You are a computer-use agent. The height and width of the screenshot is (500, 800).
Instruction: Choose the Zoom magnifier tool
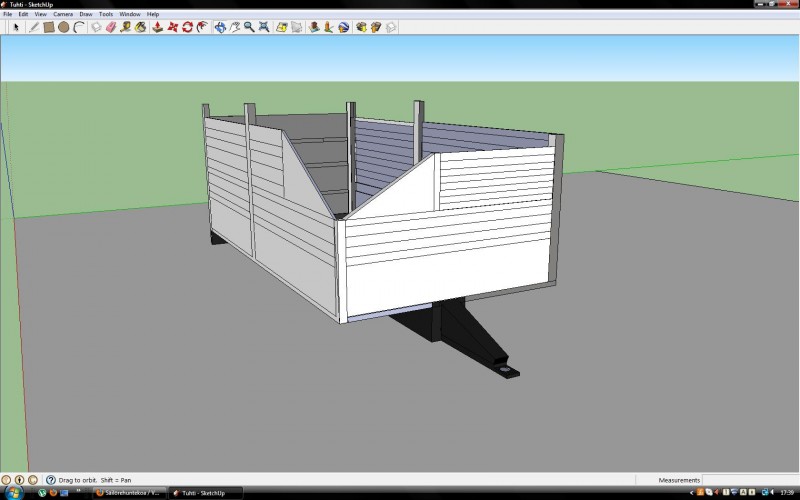249,27
